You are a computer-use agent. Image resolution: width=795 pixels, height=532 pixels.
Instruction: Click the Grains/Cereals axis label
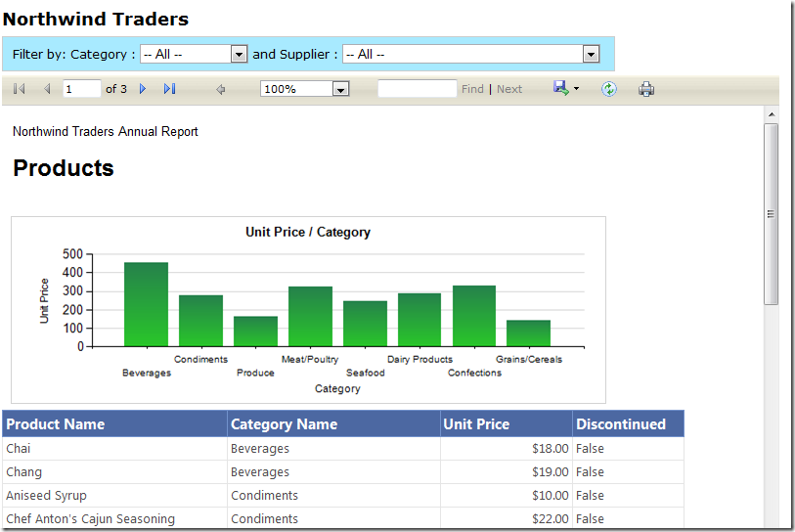[529, 359]
